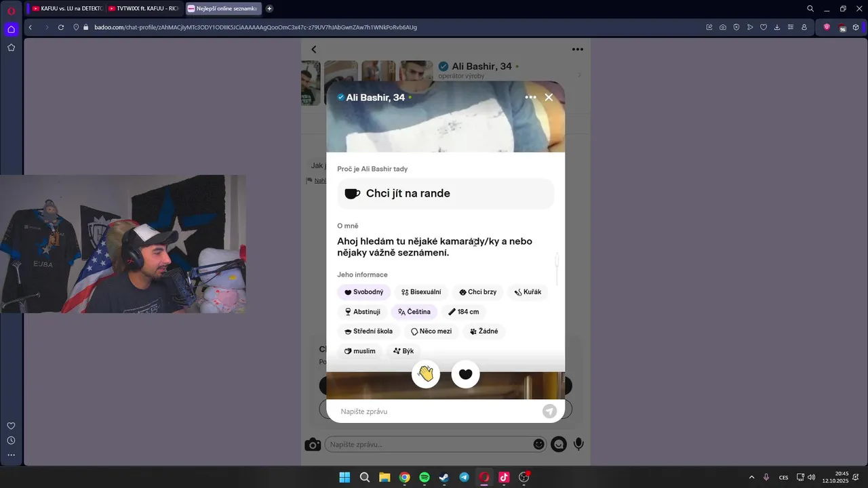The height and width of the screenshot is (488, 868).
Task: Open Steam from the taskbar
Action: 444,477
